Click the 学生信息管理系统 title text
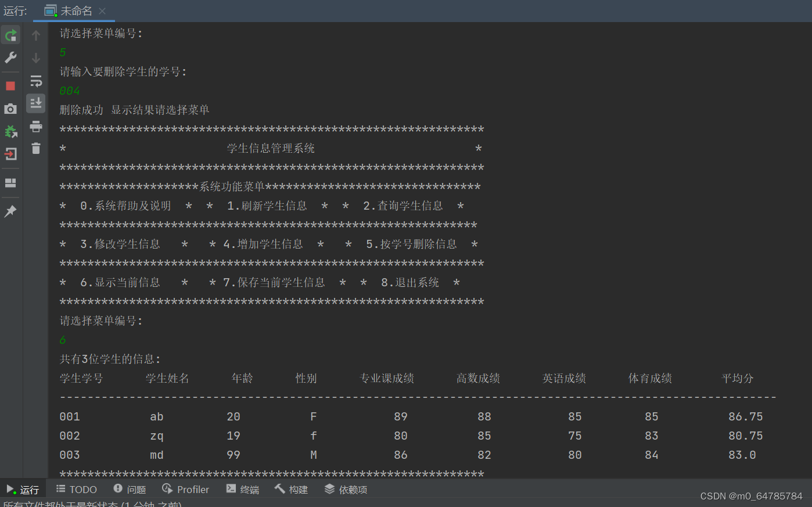Screen dimensions: 812x507 pyautogui.click(x=271, y=148)
